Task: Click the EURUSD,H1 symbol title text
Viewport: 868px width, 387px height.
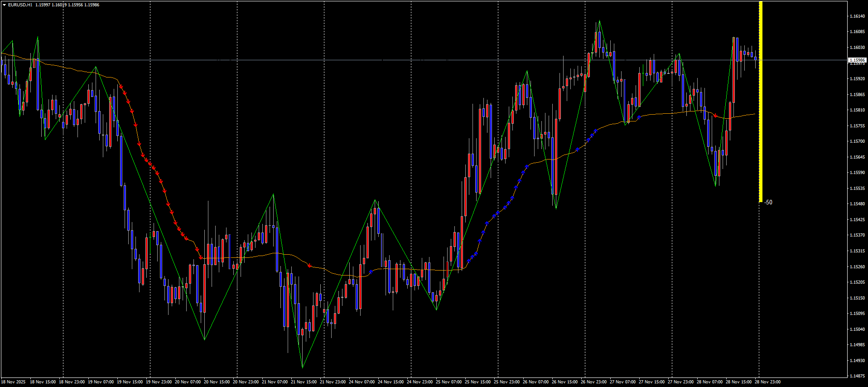Action: click(20, 5)
